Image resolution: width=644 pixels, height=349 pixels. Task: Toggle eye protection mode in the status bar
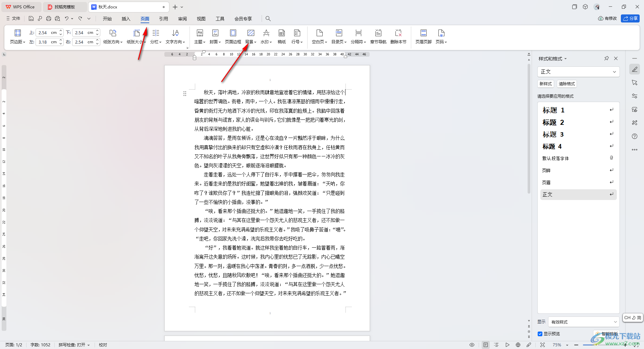click(x=472, y=345)
